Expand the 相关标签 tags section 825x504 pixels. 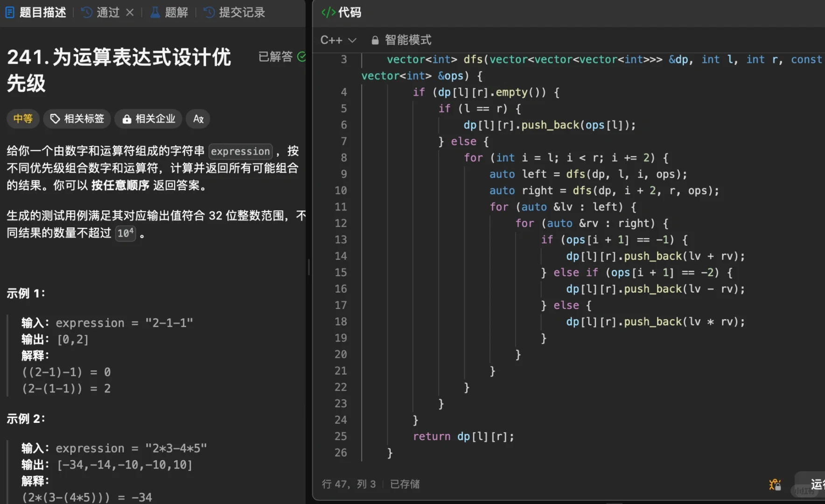pyautogui.click(x=77, y=119)
